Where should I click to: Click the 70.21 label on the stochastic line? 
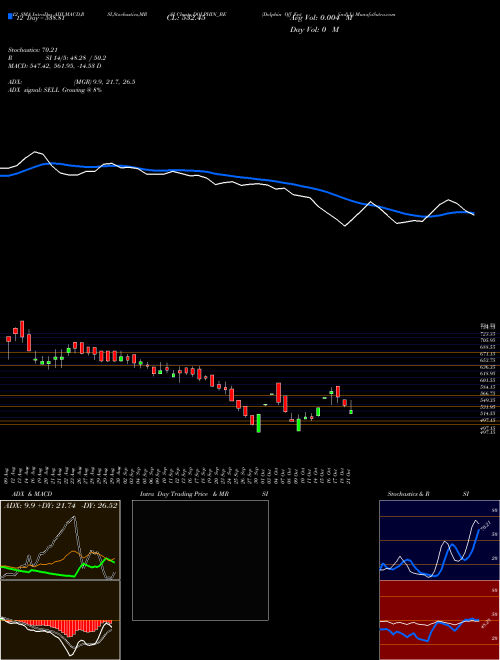click(485, 526)
